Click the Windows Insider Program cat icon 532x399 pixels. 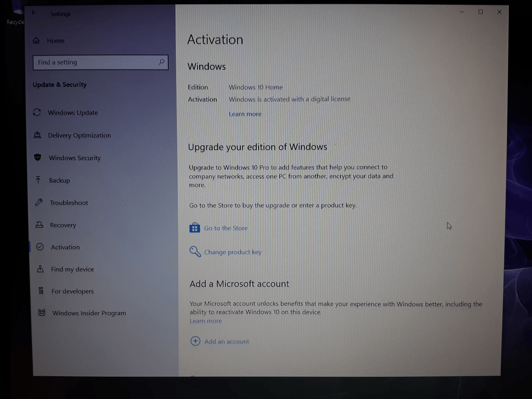pyautogui.click(x=42, y=312)
